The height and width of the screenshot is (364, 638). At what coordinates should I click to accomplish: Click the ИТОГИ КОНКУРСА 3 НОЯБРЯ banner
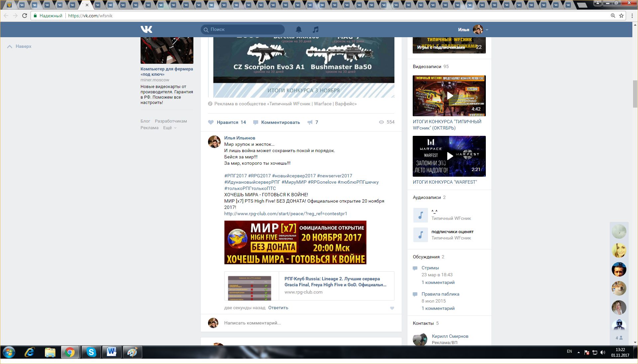(304, 90)
